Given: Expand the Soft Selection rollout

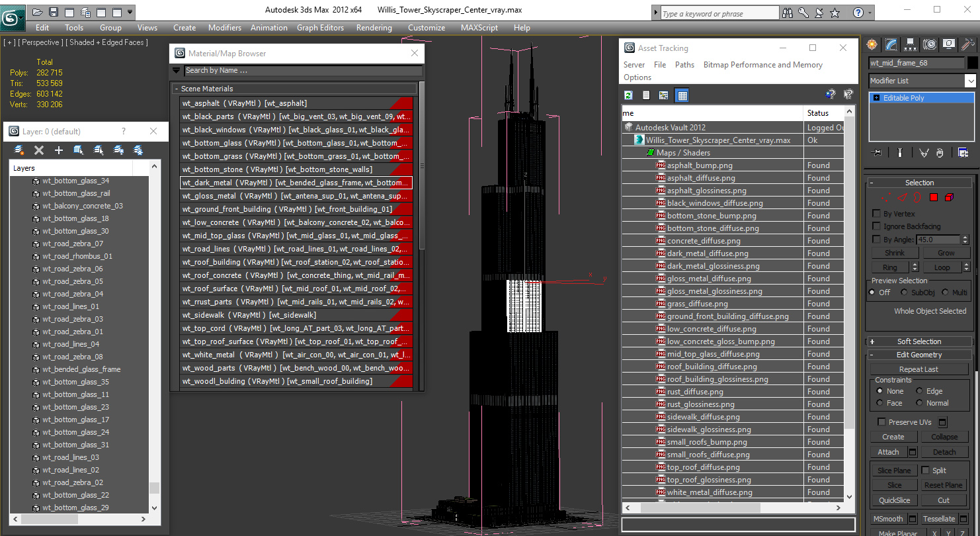Looking at the screenshot, I should click(872, 342).
